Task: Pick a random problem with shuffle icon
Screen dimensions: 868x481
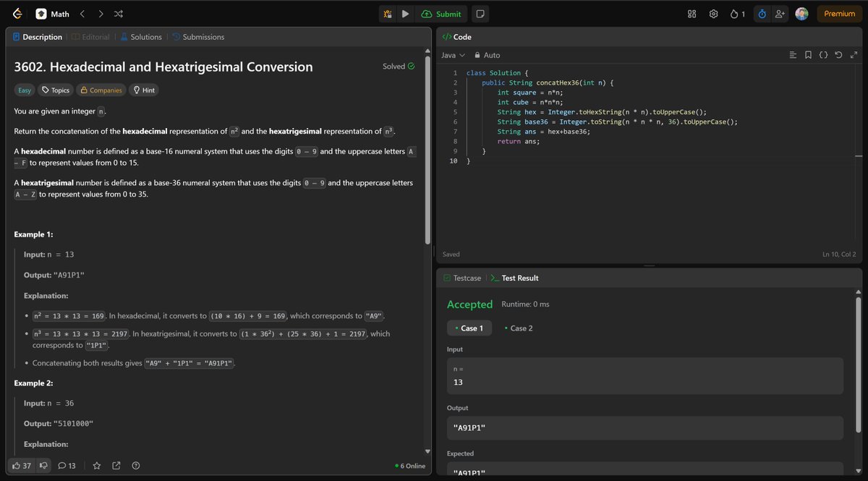Action: (119, 14)
